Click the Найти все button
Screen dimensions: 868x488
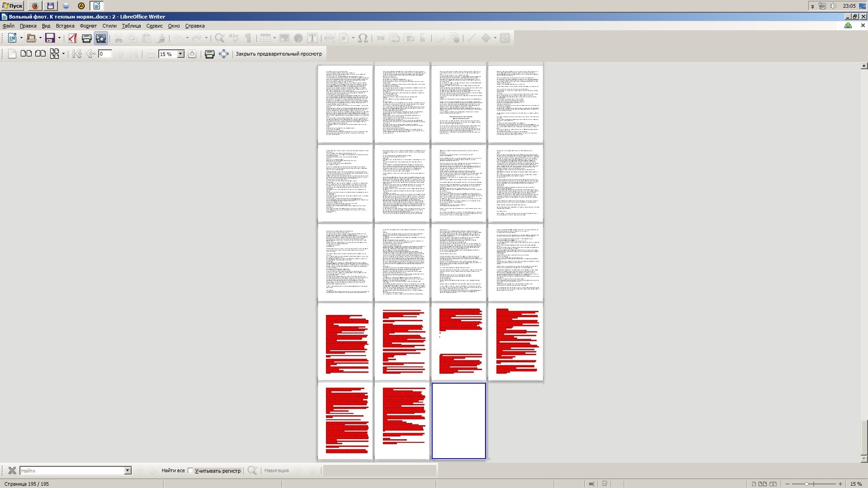(x=173, y=470)
